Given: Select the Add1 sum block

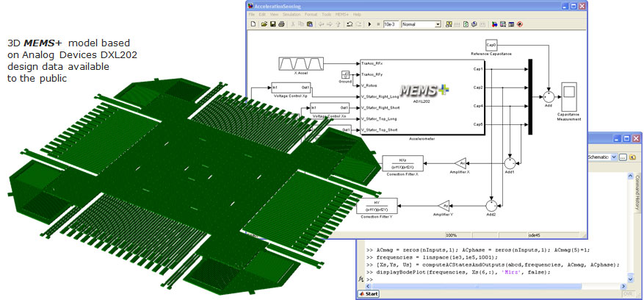Looking at the screenshot, I should pos(510,163).
